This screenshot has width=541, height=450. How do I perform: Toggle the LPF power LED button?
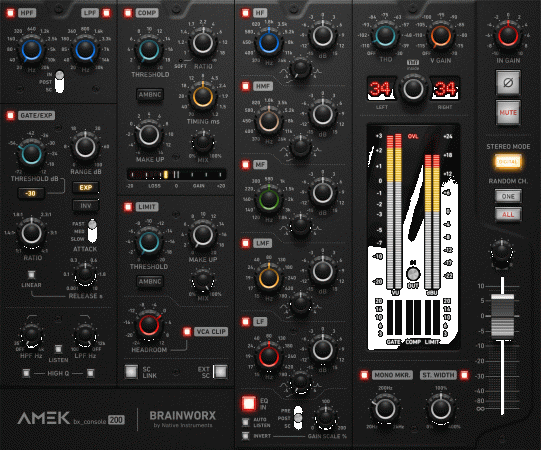107,13
